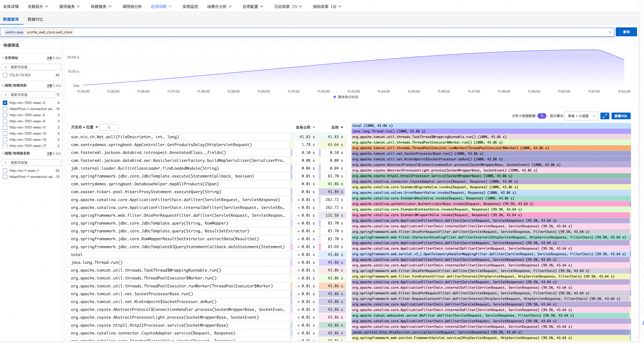Sort by 自身占用 column arrow

pyautogui.click(x=314, y=127)
